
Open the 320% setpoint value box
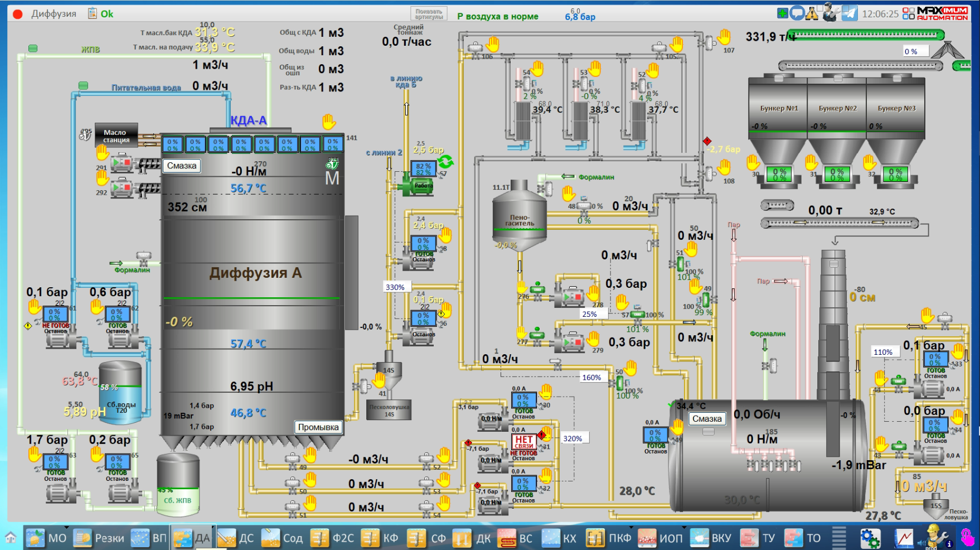(573, 438)
